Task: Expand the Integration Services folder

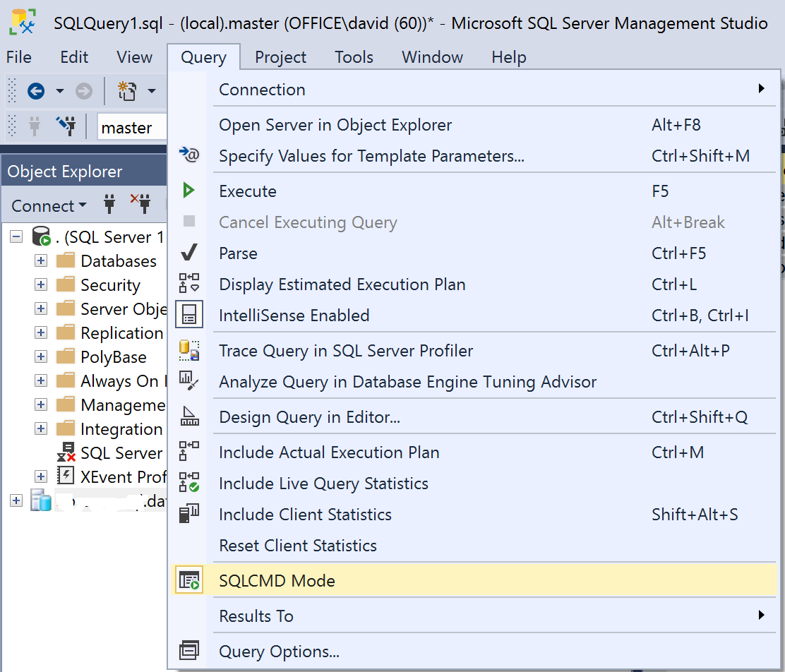Action: click(41, 428)
